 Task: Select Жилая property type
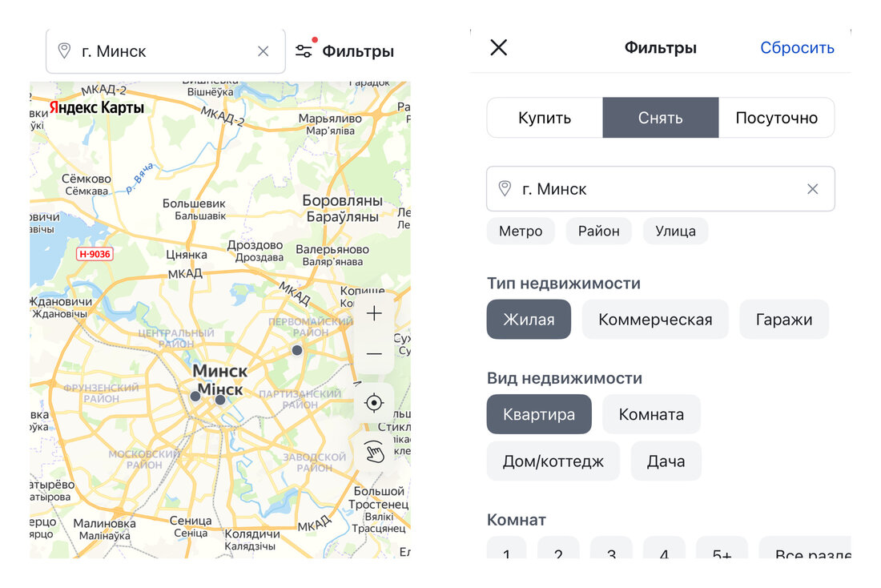pyautogui.click(x=529, y=320)
